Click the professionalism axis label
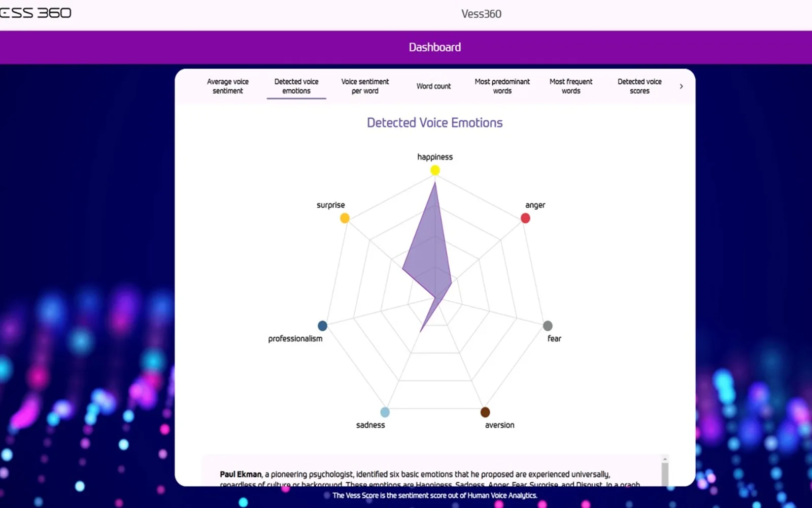The height and width of the screenshot is (508, 812). (295, 338)
